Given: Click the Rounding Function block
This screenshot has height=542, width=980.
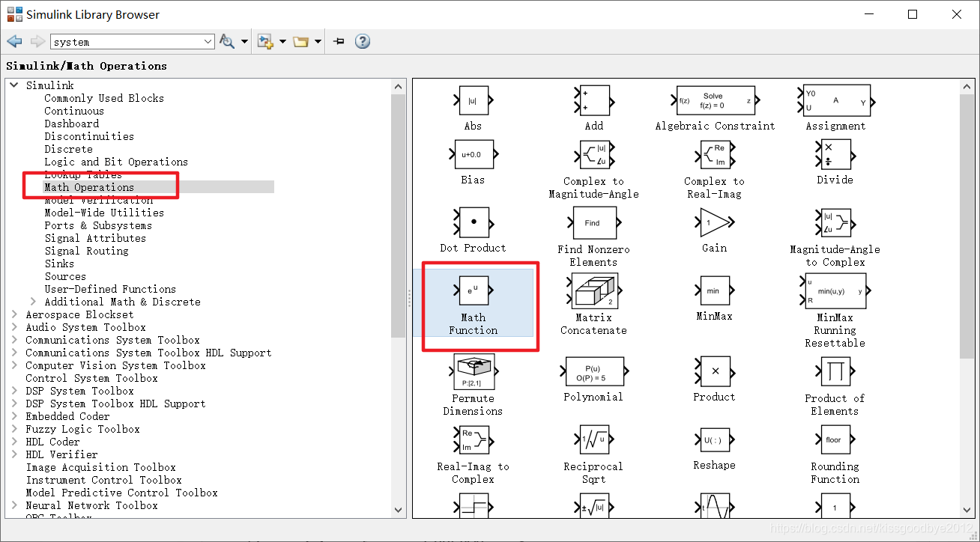Looking at the screenshot, I should click(835, 439).
